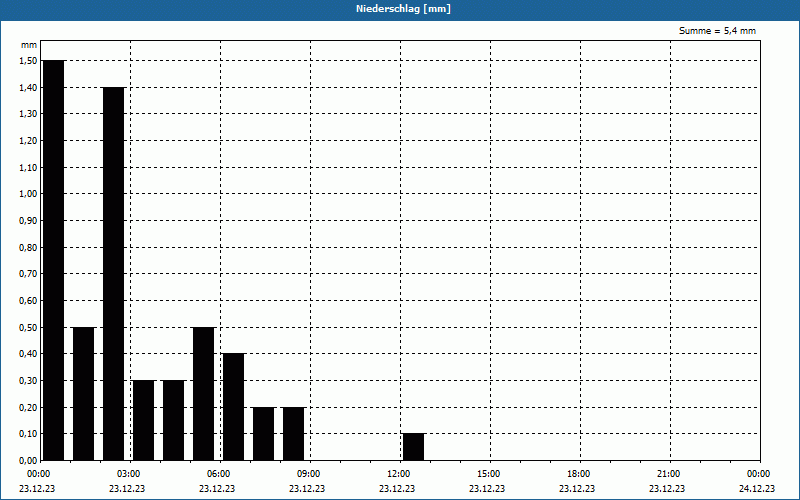Click the 06:00 time axis label

[x=218, y=474]
